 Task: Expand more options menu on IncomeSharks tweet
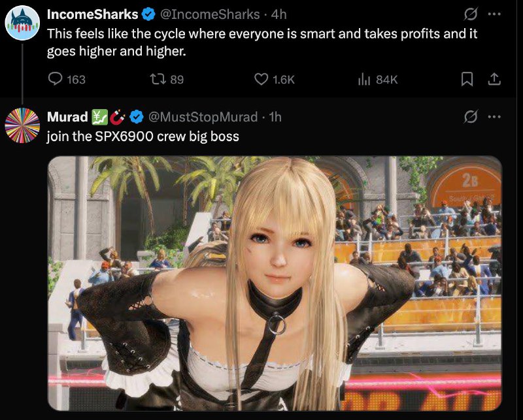pyautogui.click(x=494, y=14)
